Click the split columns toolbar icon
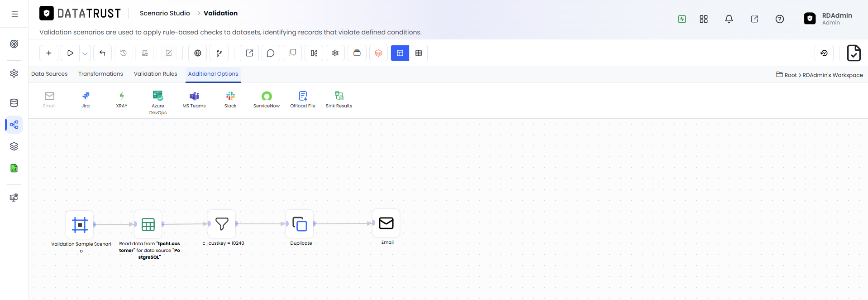Image resolution: width=868 pixels, height=300 pixels. pyautogui.click(x=314, y=53)
